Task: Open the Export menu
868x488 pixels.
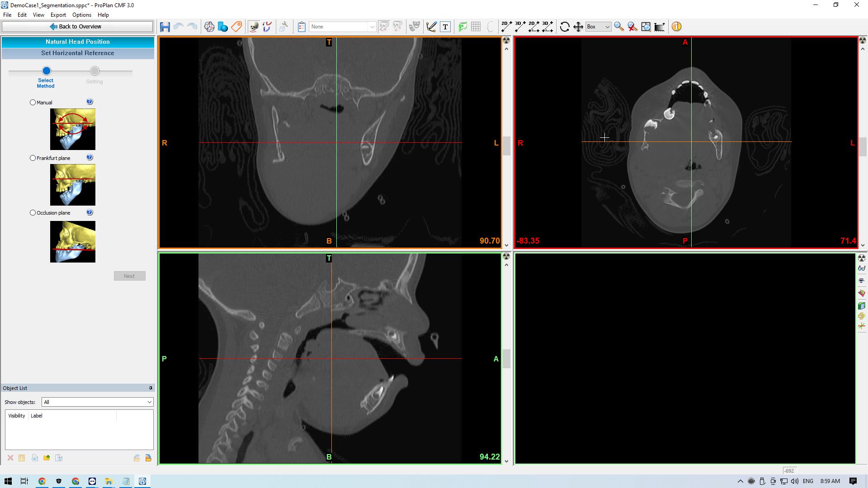Action: 58,15
